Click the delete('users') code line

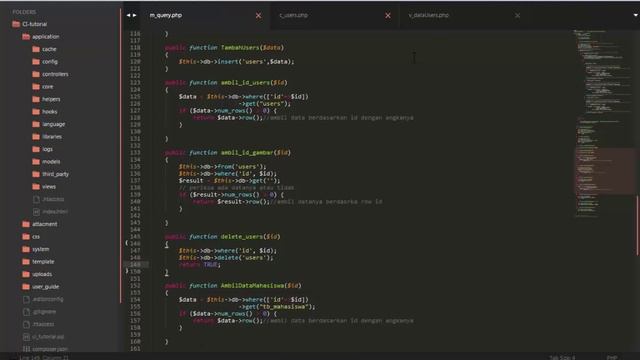click(x=226, y=258)
